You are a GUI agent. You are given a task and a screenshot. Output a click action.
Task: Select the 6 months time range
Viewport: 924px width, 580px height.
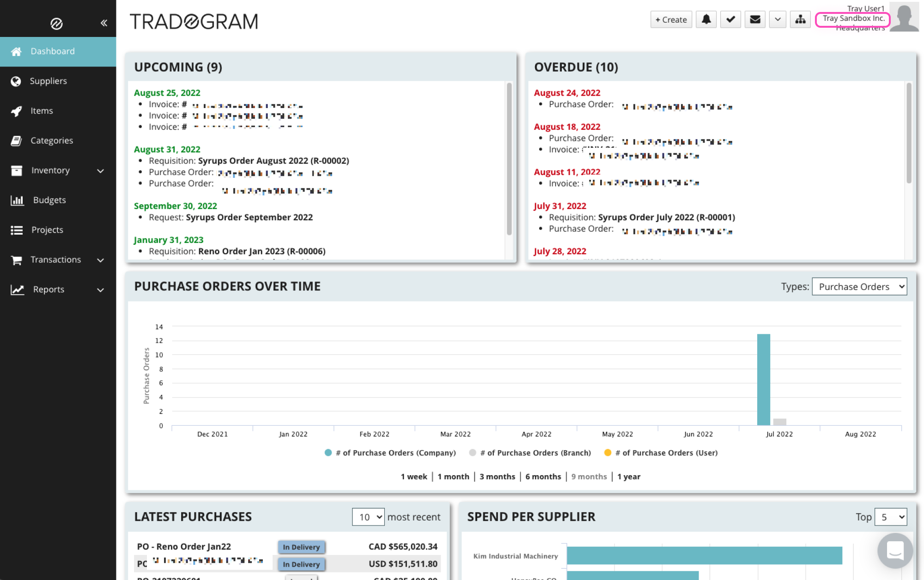tap(543, 476)
